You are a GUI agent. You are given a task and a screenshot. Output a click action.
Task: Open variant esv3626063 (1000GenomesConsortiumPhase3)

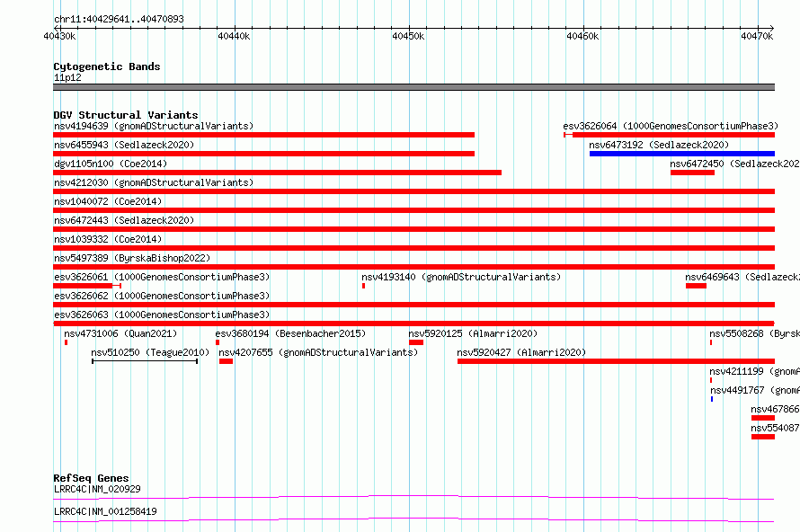click(162, 315)
